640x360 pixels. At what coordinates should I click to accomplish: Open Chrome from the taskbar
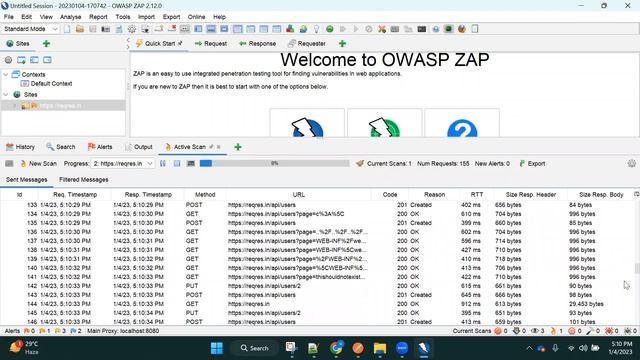pyautogui.click(x=336, y=348)
